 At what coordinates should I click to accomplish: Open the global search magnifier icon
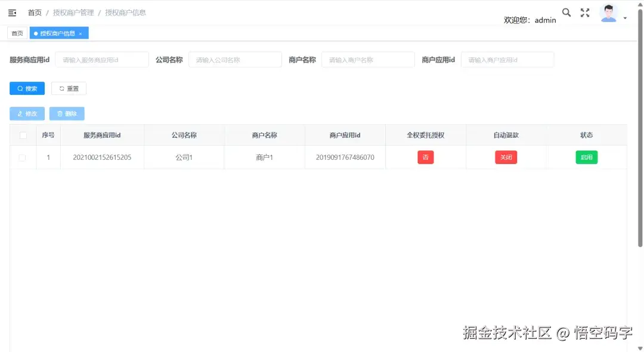(x=566, y=12)
